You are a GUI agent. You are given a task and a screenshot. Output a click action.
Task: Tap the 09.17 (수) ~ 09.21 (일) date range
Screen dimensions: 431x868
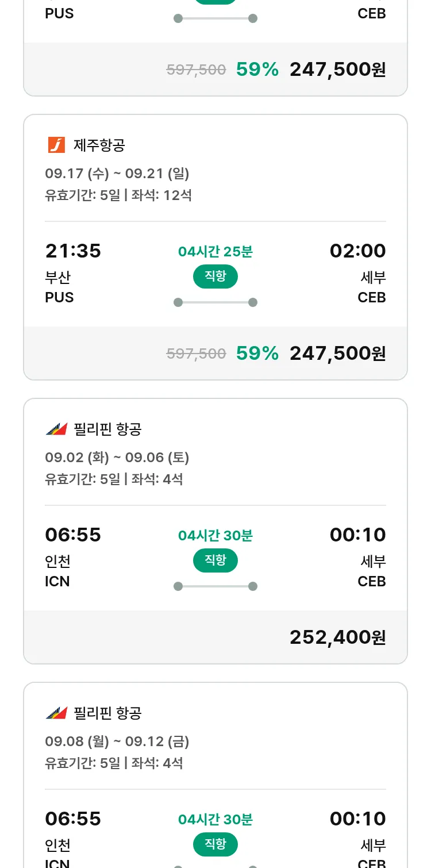click(117, 173)
